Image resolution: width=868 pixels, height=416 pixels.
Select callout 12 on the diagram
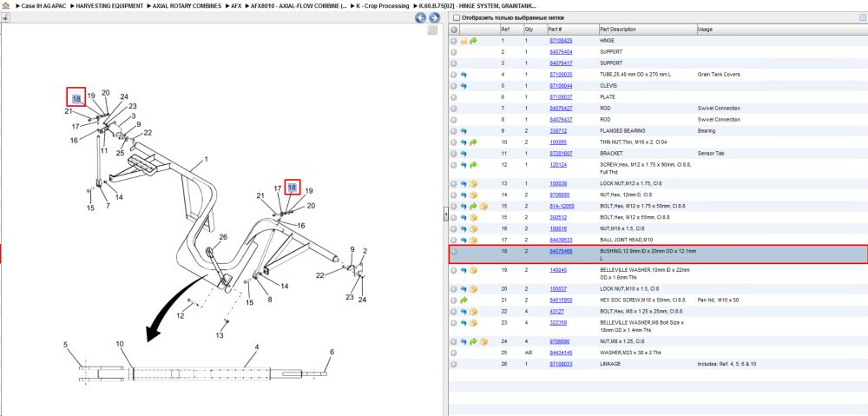tap(180, 316)
